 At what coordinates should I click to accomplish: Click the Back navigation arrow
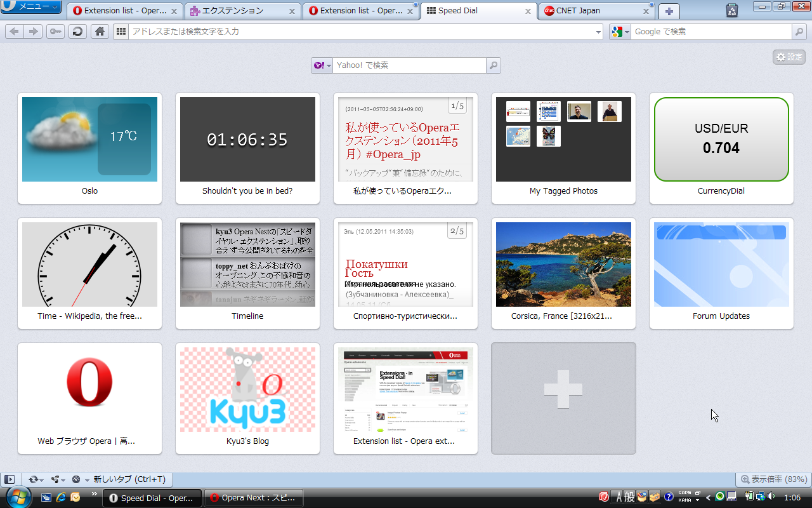(x=15, y=31)
